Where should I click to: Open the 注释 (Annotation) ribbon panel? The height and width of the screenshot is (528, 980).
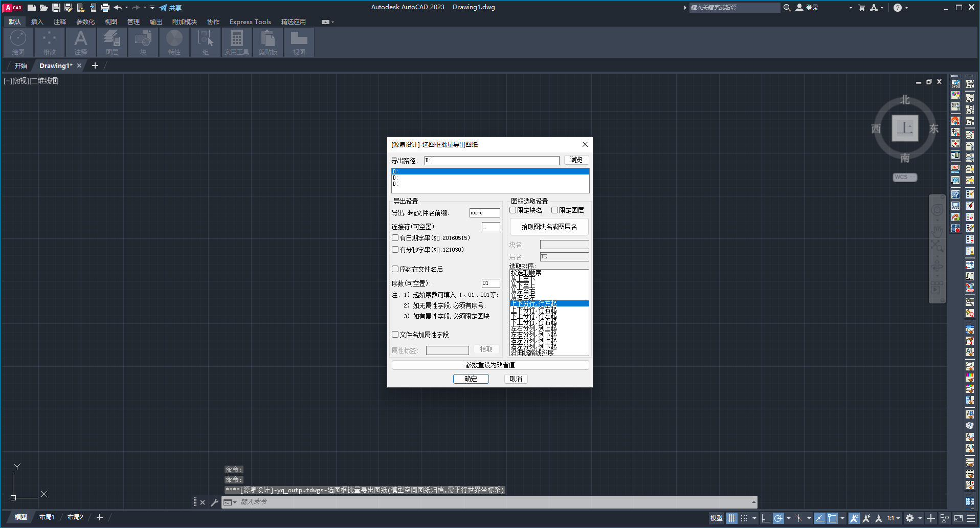[x=80, y=42]
